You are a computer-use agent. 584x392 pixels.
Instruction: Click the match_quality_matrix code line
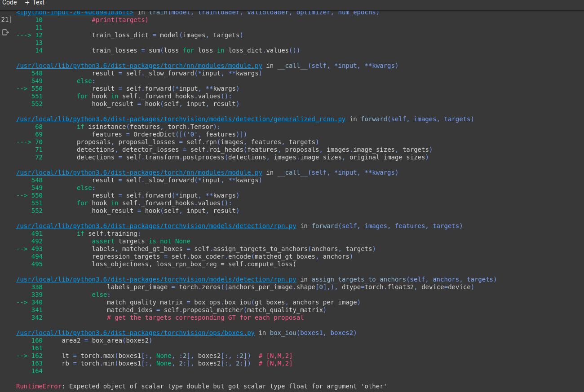(234, 302)
